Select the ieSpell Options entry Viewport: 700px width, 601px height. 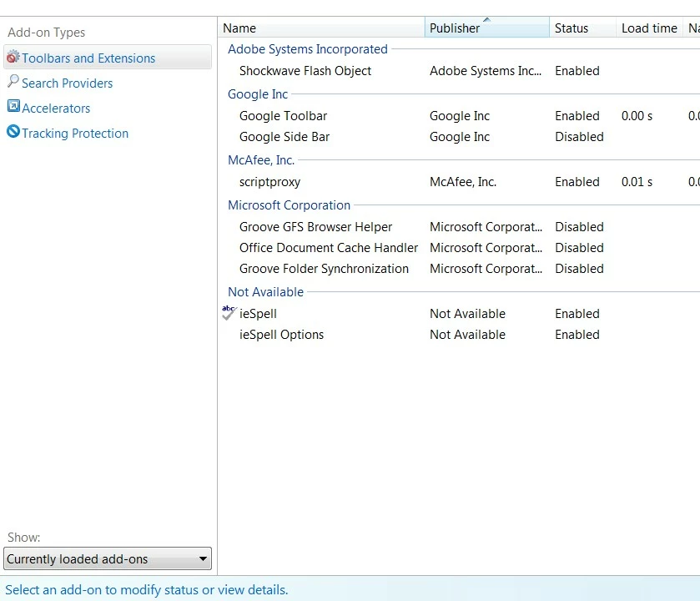[281, 335]
